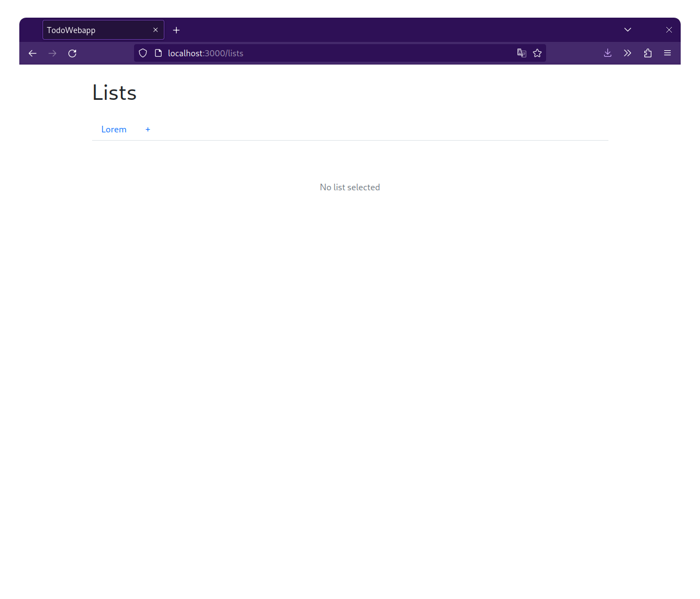700x599 pixels.
Task: Open the tracking protection shield icon
Action: (x=143, y=54)
